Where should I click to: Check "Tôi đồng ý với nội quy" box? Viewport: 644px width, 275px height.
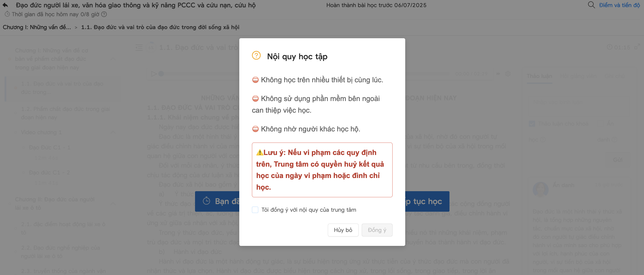click(255, 210)
